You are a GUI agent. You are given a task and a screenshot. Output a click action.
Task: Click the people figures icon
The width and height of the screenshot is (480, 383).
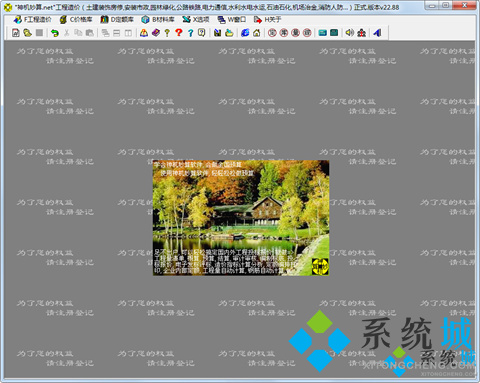click(361, 33)
